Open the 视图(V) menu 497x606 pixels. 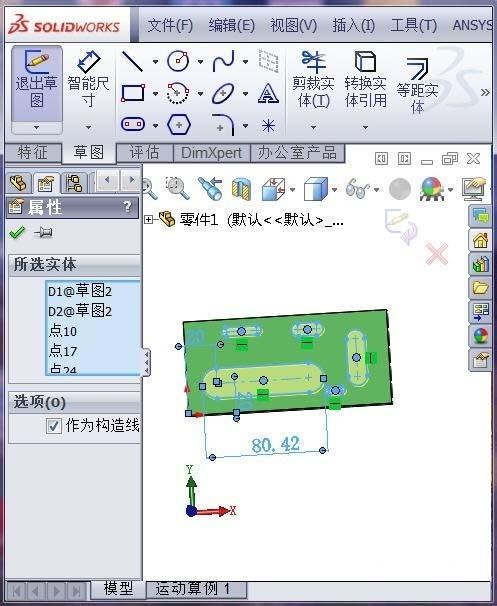[293, 26]
